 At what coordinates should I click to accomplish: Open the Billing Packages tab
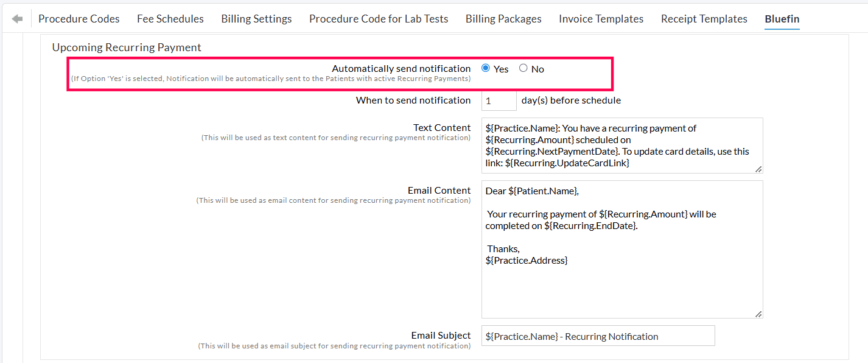pyautogui.click(x=503, y=18)
